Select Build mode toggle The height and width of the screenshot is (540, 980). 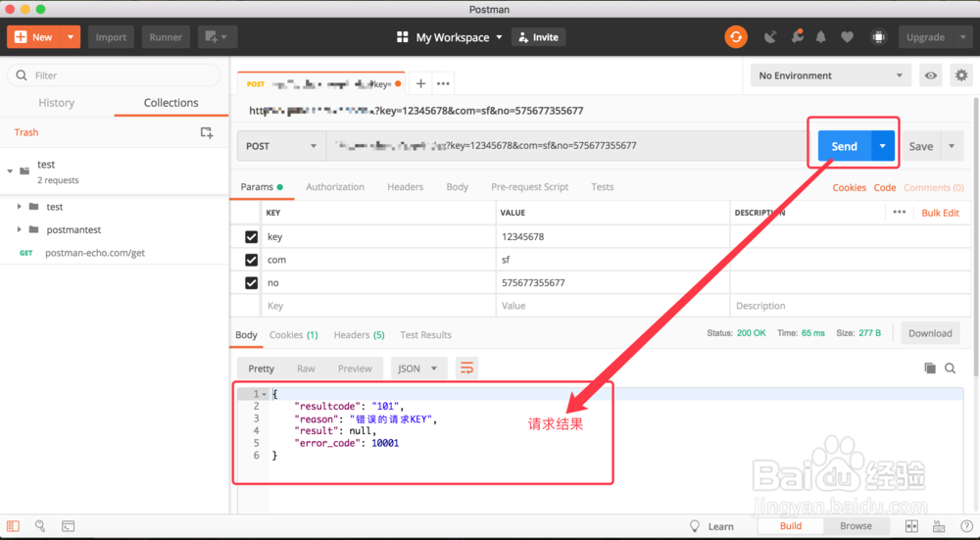click(791, 525)
